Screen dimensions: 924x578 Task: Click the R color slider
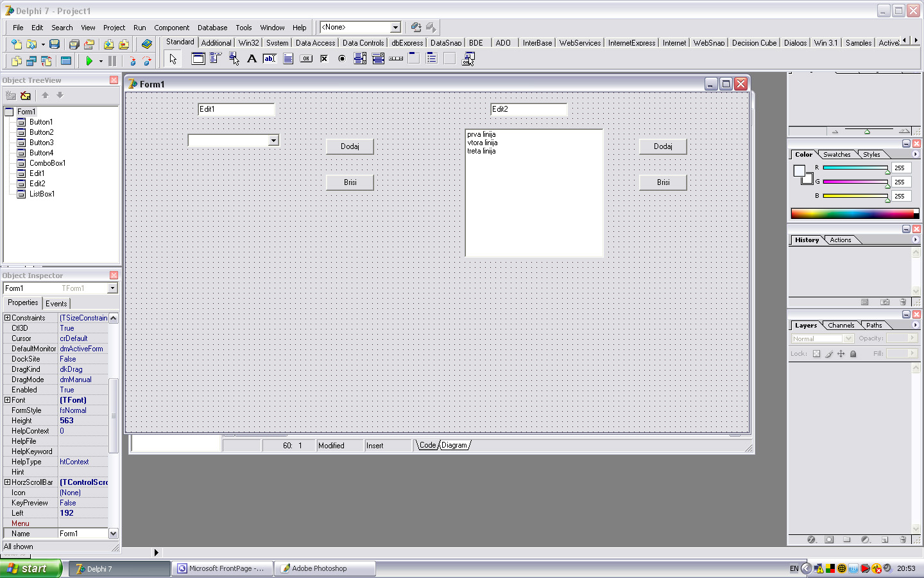[x=855, y=168]
